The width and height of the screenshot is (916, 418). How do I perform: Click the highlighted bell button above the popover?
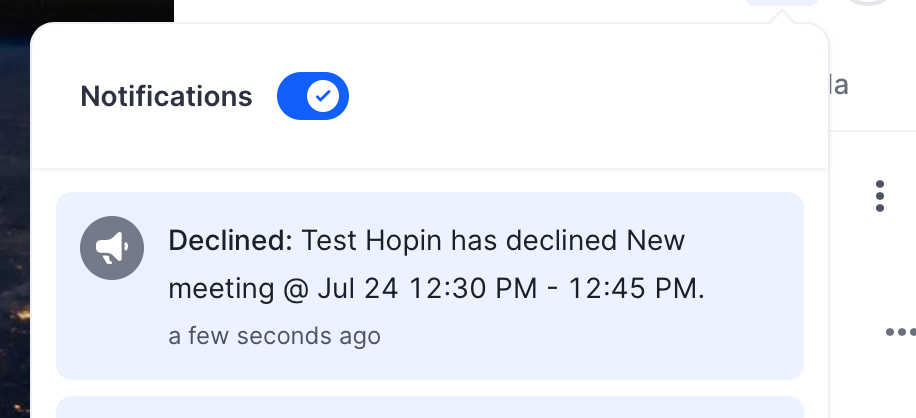[x=781, y=2]
